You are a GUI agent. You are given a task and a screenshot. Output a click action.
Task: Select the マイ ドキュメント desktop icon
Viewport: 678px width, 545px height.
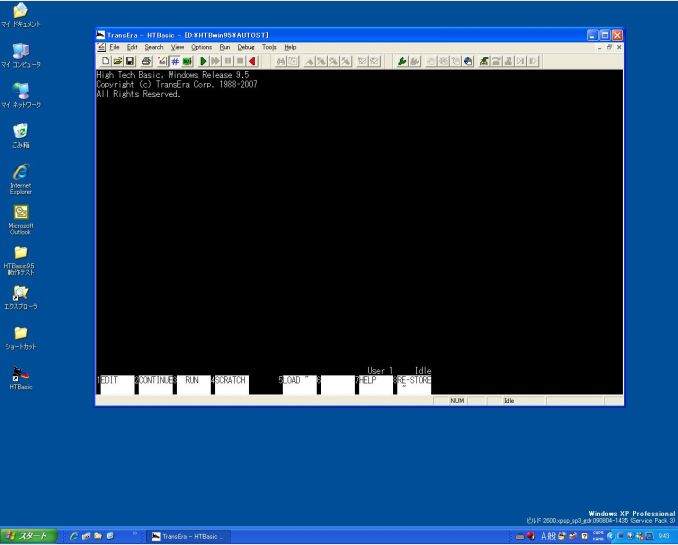pos(20,16)
